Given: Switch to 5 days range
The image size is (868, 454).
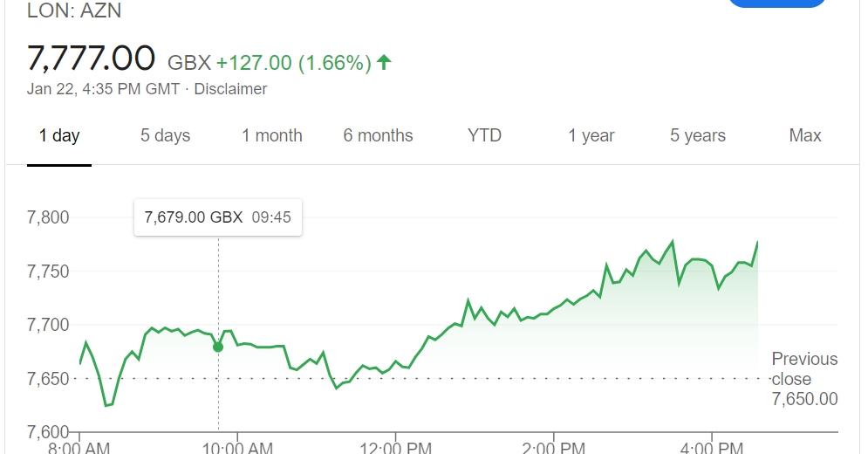Looking at the screenshot, I should (165, 136).
